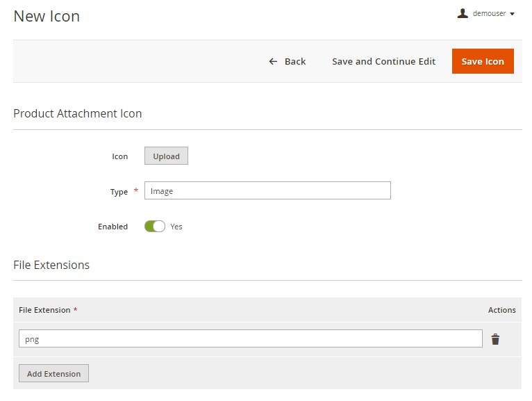Go back using the Back text
532x401 pixels.
295,62
